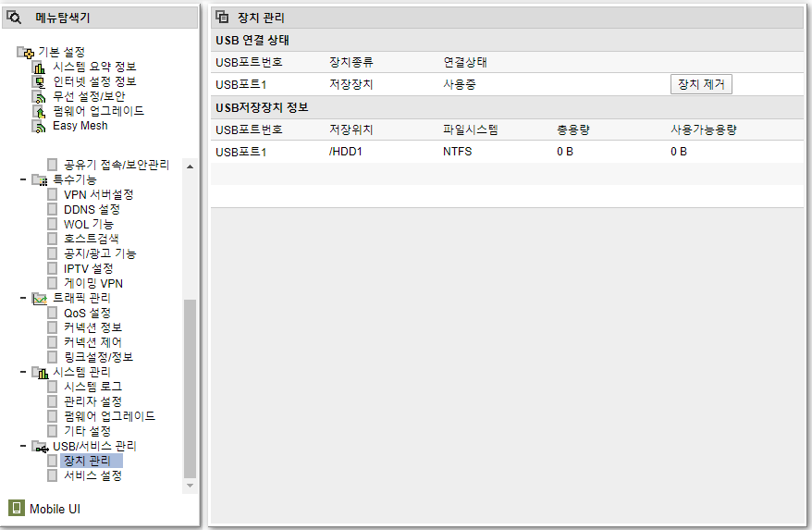Click the menu explorer magnifier icon
Viewport: 812px width, 530px height.
pos(14,18)
